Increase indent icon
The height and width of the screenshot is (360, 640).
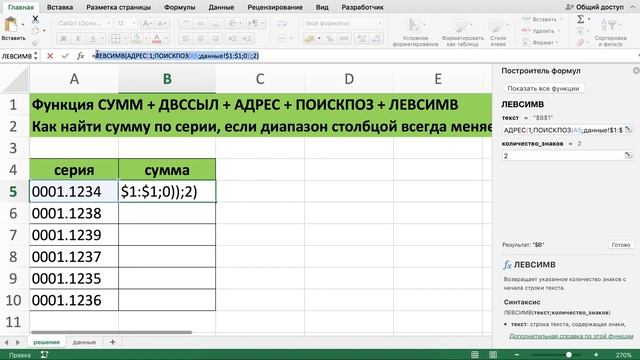(x=247, y=39)
